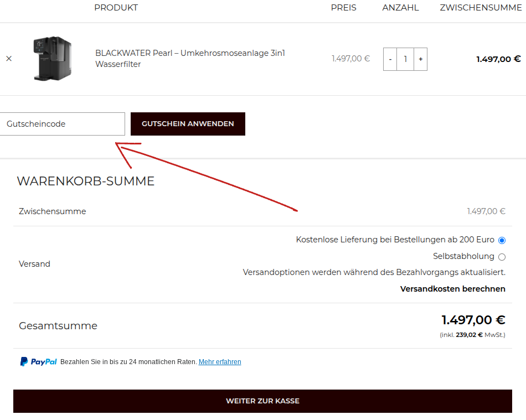526x420 pixels.
Task: Click the WARENKORB-SUMME heading
Action: coord(85,182)
